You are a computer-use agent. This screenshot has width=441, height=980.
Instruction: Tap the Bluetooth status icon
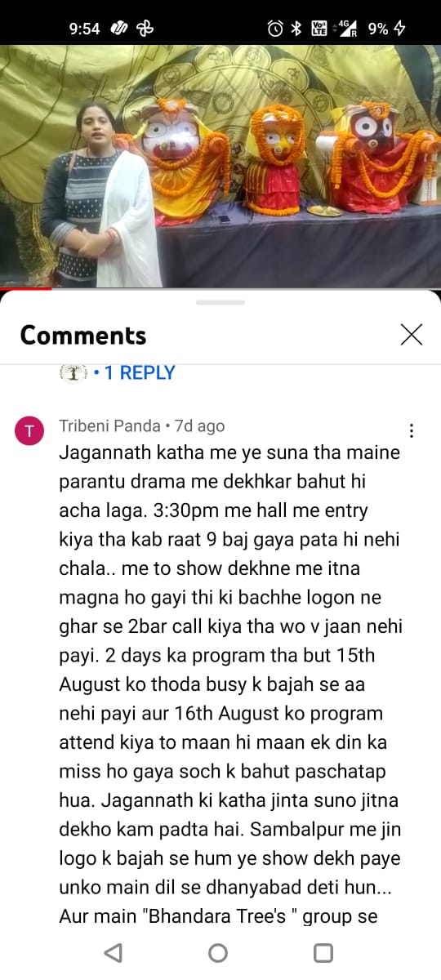click(296, 29)
